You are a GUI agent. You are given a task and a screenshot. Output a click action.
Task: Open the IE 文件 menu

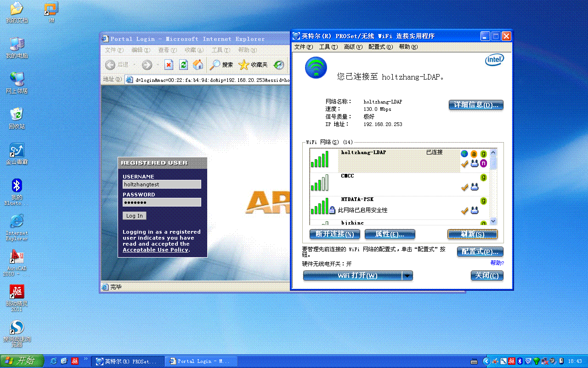tap(114, 50)
